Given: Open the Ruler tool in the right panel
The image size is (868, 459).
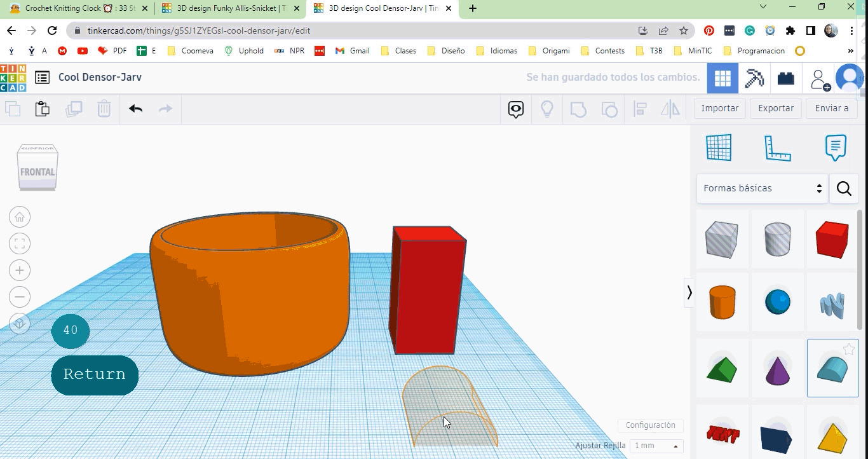Looking at the screenshot, I should coord(776,147).
